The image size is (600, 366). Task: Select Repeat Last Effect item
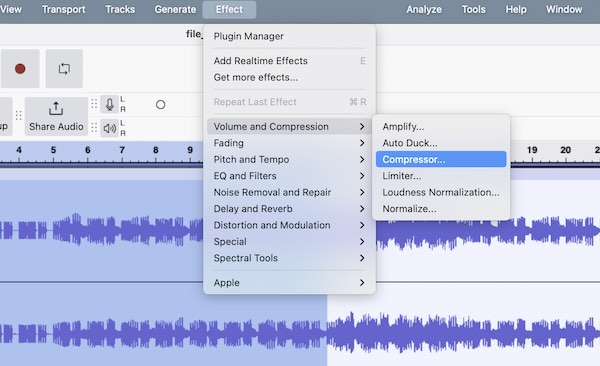point(289,102)
